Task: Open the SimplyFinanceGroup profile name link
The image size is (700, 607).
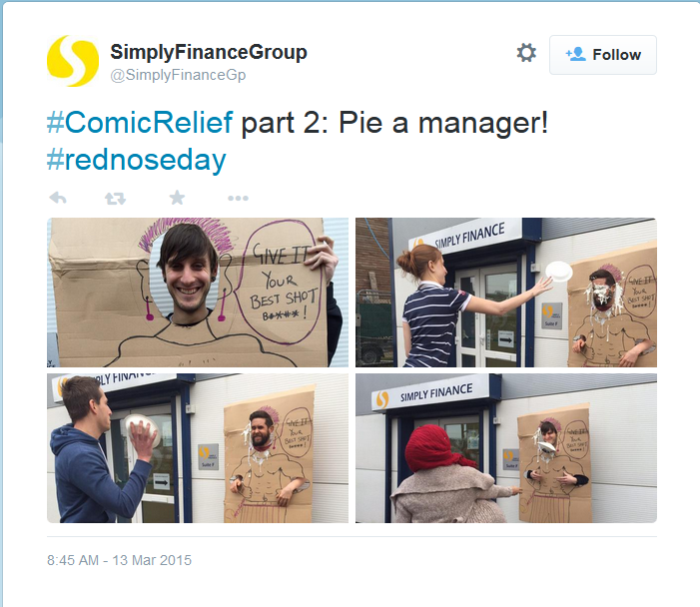Action: click(209, 52)
